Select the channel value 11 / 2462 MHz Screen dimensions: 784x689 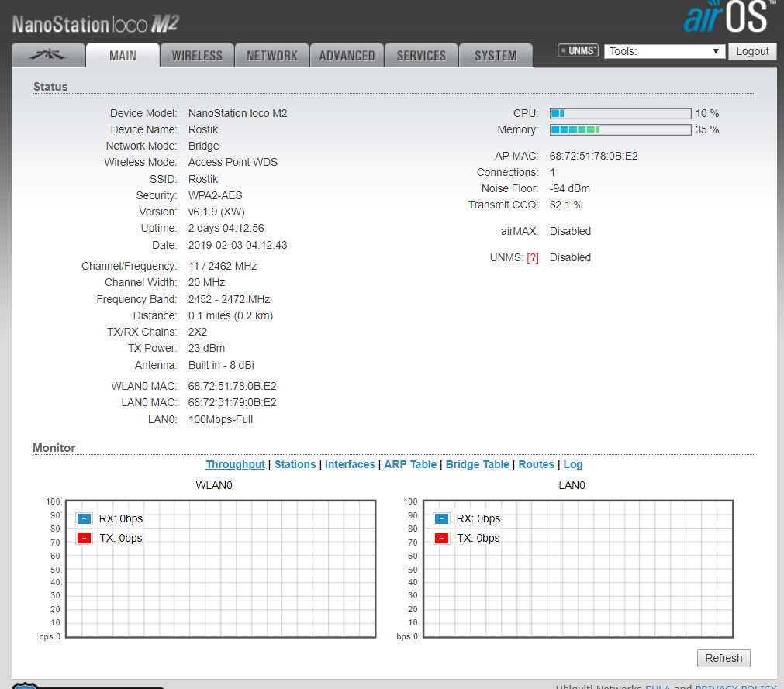pos(223,266)
